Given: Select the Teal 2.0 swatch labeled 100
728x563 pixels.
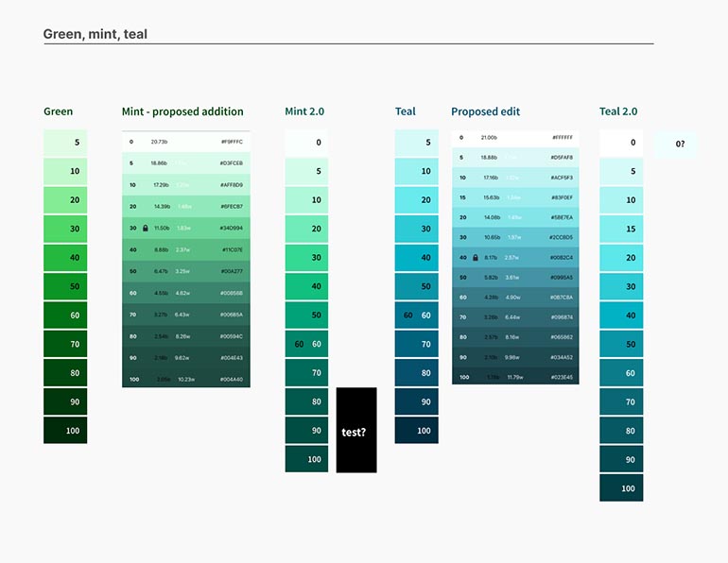Looking at the screenshot, I should (620, 488).
